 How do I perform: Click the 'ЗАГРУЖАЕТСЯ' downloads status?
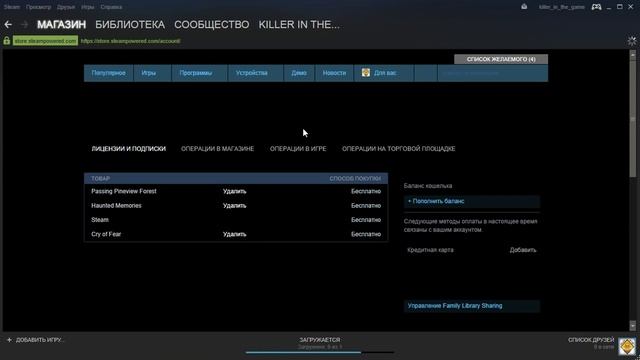(320, 340)
